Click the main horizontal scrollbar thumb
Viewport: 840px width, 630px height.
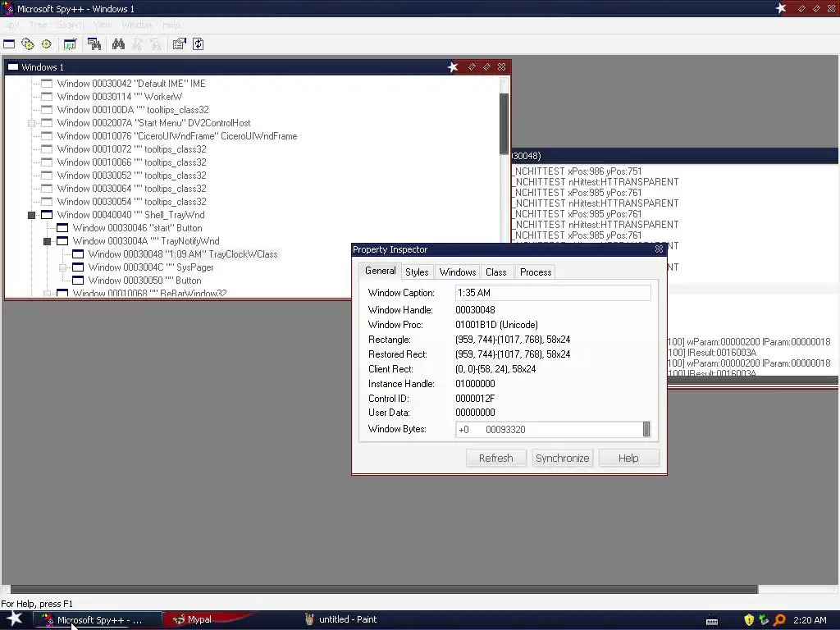click(384, 589)
